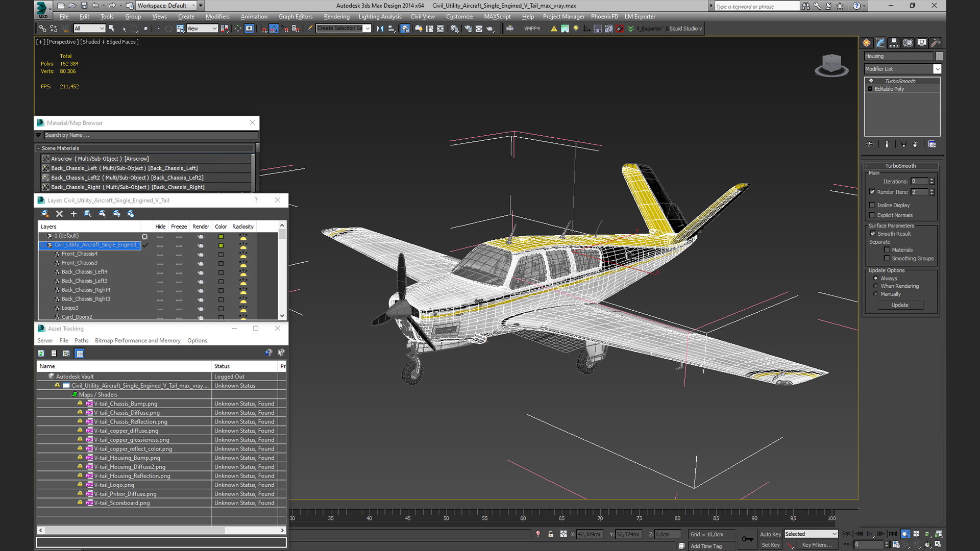This screenshot has width=980, height=551.
Task: Open the Hierarchy command panel tab
Action: 894,43
